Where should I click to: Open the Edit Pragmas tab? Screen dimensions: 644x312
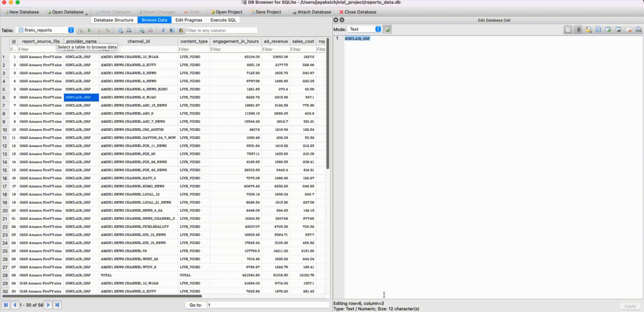[189, 20]
